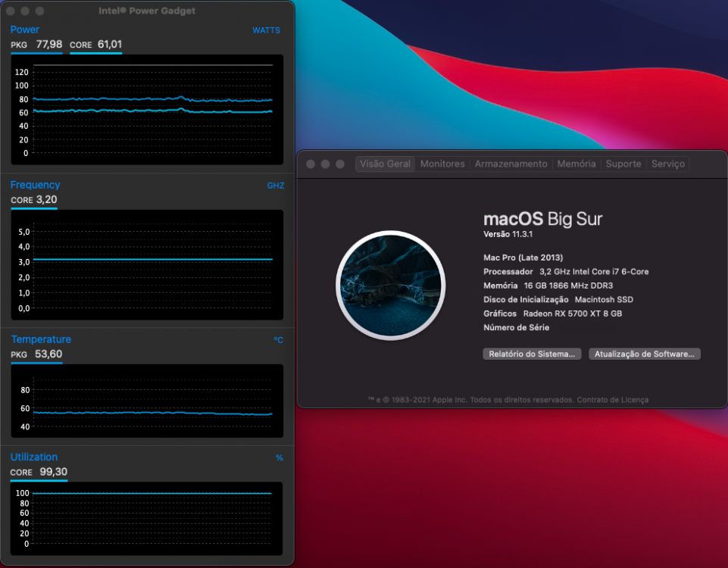
Task: Click the CORE power value 61,01
Action: [110, 44]
